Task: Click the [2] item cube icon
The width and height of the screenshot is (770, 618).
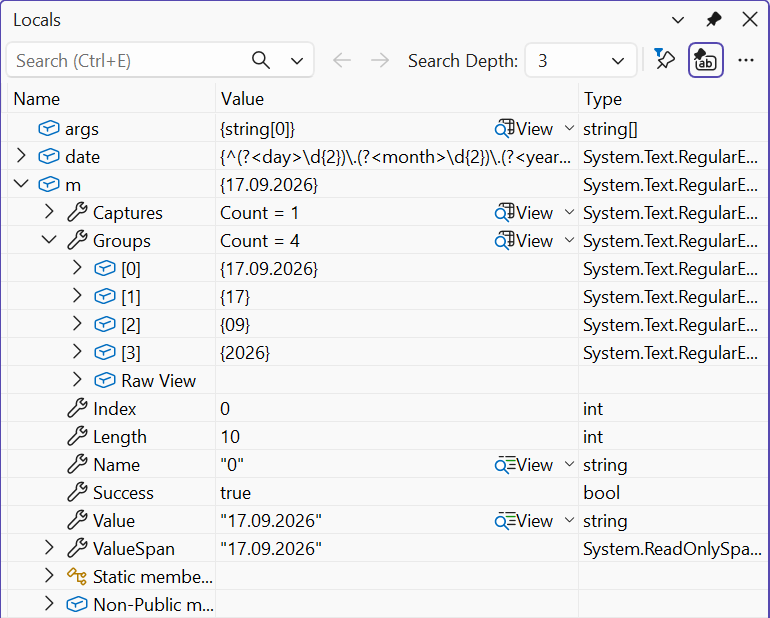Action: [105, 325]
